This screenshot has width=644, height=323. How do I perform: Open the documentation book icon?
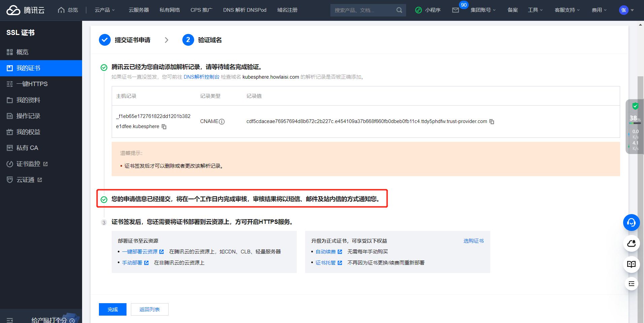[x=631, y=264]
